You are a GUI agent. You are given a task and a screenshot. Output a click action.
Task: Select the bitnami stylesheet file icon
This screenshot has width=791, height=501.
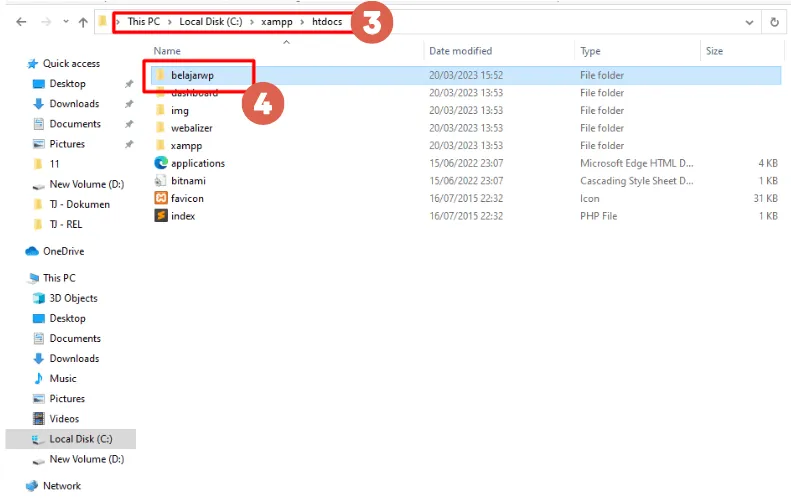[160, 181]
